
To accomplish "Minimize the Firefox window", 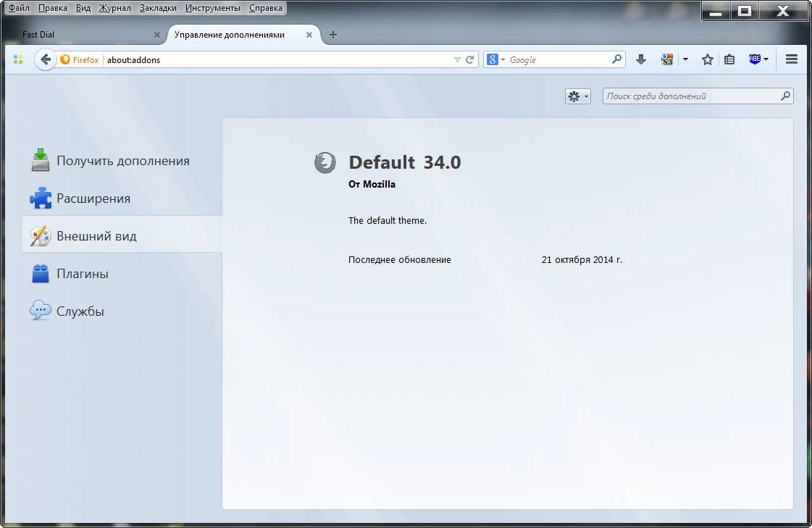I will [716, 11].
